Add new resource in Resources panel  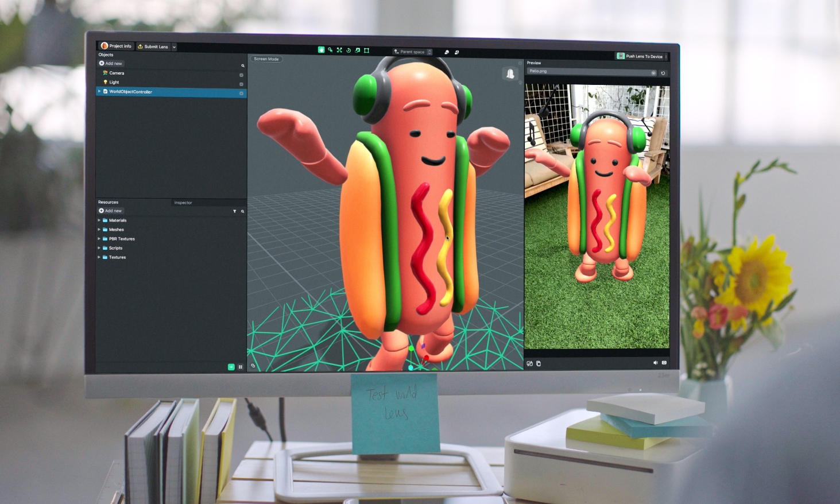tap(110, 211)
